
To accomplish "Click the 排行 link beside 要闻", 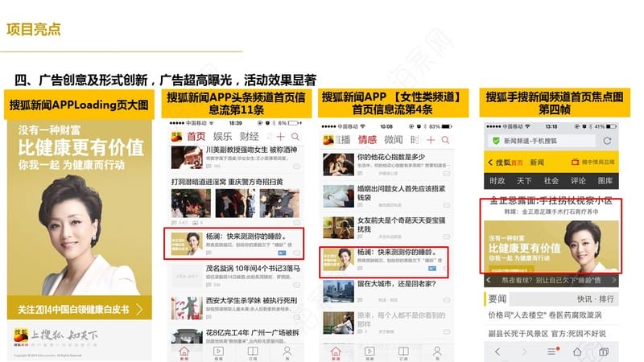I will [606, 298].
